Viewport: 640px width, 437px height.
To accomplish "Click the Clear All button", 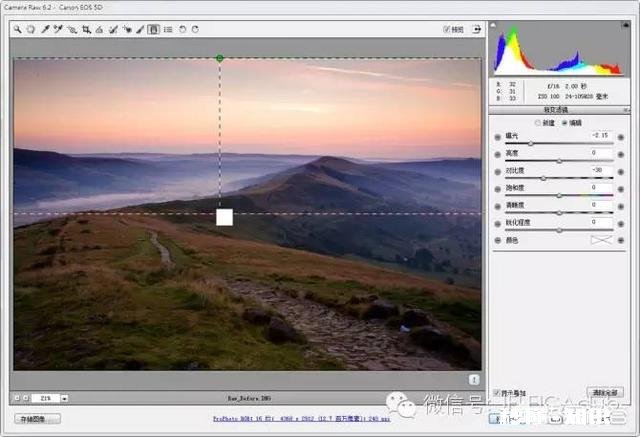I will (604, 392).
